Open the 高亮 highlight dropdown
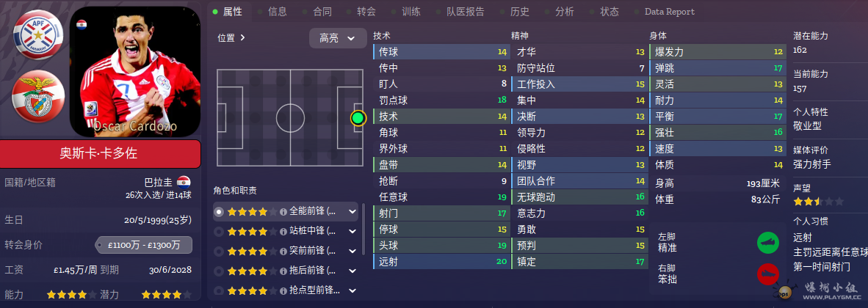Viewport: 868px width, 308px height. tap(338, 38)
